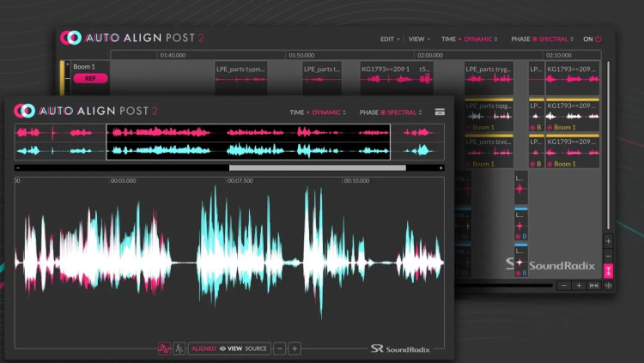
Task: Click horizontal fit-to-width icon in back window
Action: tap(593, 285)
